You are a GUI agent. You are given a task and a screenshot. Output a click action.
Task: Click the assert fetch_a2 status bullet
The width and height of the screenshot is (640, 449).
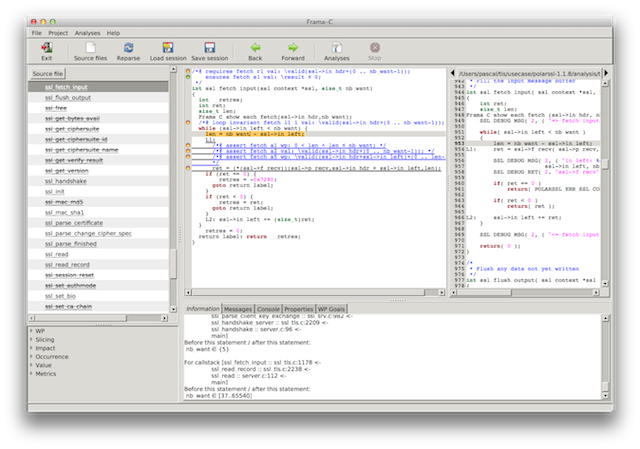click(x=188, y=151)
